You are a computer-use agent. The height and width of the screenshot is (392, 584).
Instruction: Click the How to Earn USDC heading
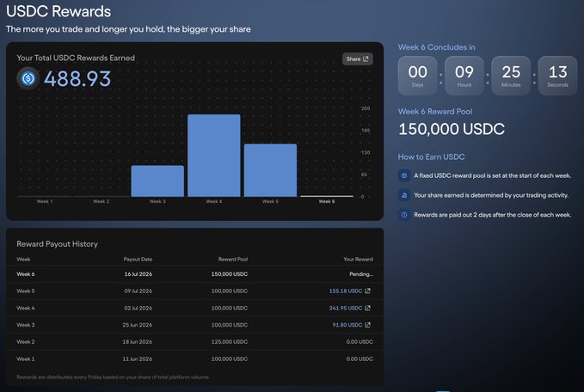pyautogui.click(x=431, y=156)
